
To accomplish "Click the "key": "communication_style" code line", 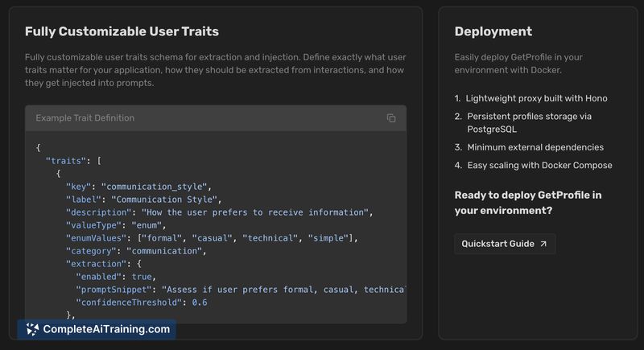I will 138,187.
